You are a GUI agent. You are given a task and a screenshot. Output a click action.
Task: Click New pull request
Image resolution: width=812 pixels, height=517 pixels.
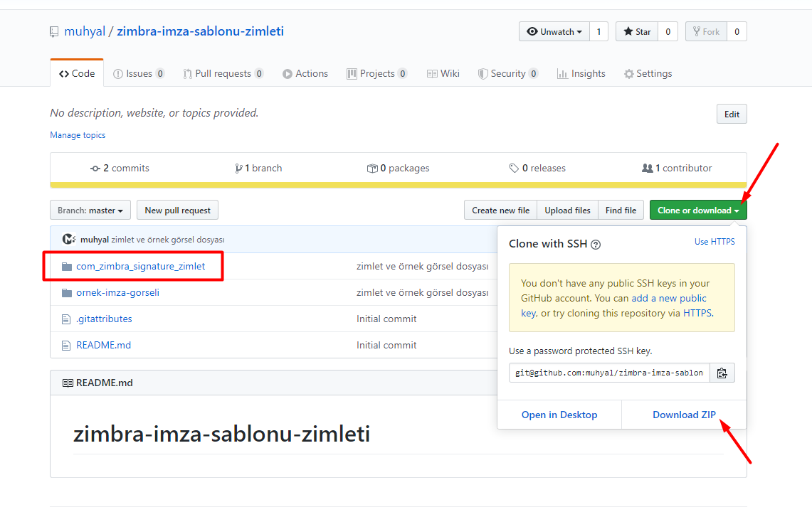[x=178, y=210]
